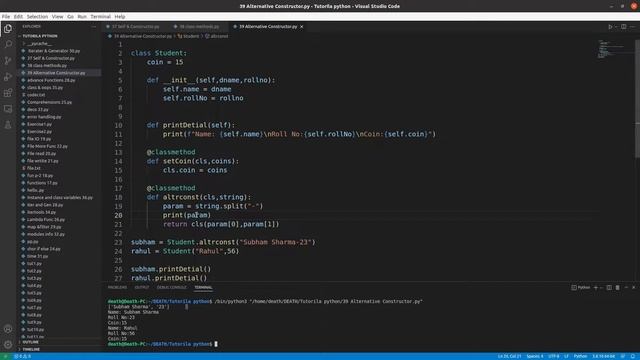
Task: Click Student in the breadcrumb path
Action: [x=191, y=36]
